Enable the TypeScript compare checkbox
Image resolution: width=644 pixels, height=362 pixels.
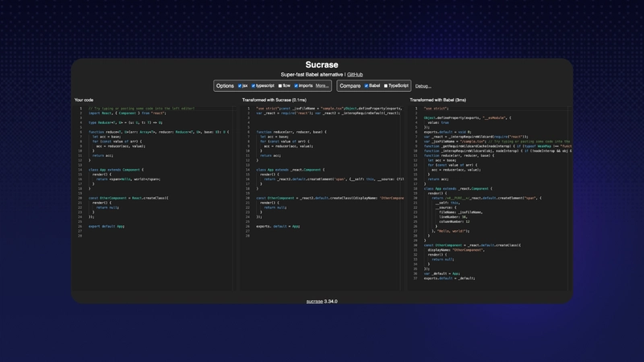386,86
